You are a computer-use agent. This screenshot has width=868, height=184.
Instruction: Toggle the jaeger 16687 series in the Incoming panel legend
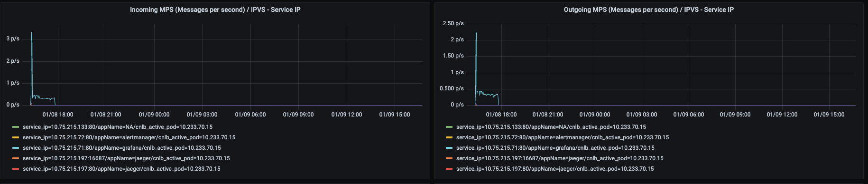[126, 158]
